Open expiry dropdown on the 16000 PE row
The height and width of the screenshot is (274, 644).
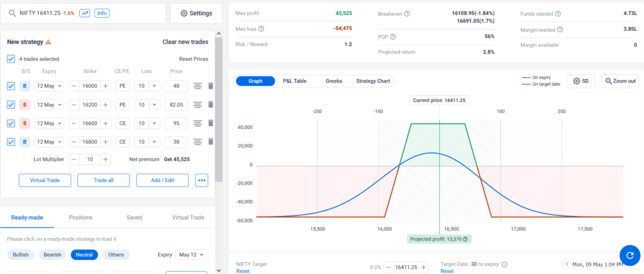coord(49,86)
